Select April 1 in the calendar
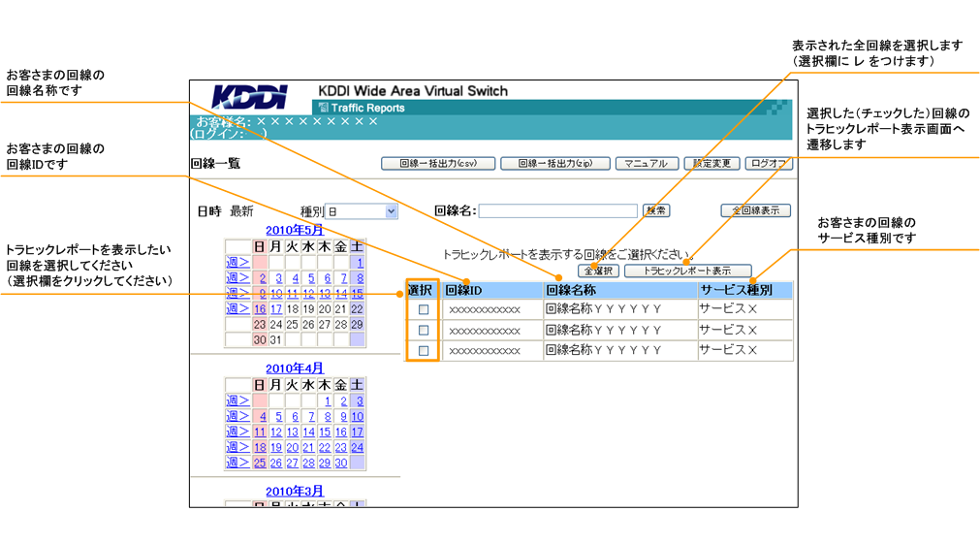Screen dimensions: 980x544 pos(328,401)
